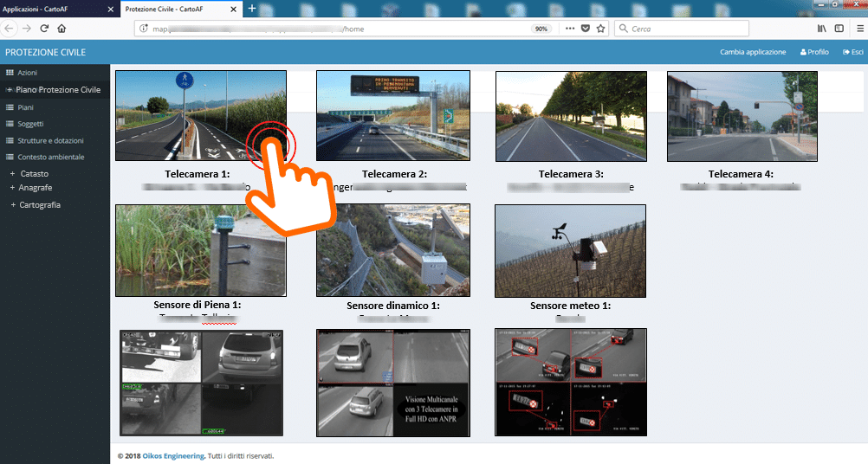Click the icon beside Contesto ambientale
Screen dimensions: 868x464
10,157
